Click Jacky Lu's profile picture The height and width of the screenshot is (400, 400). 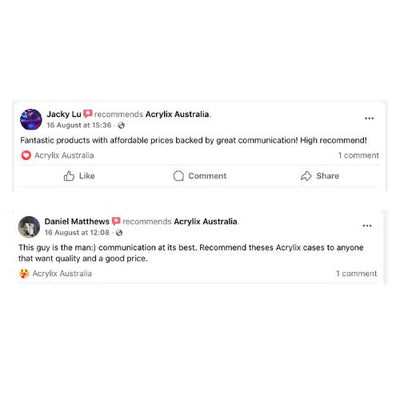click(31, 119)
